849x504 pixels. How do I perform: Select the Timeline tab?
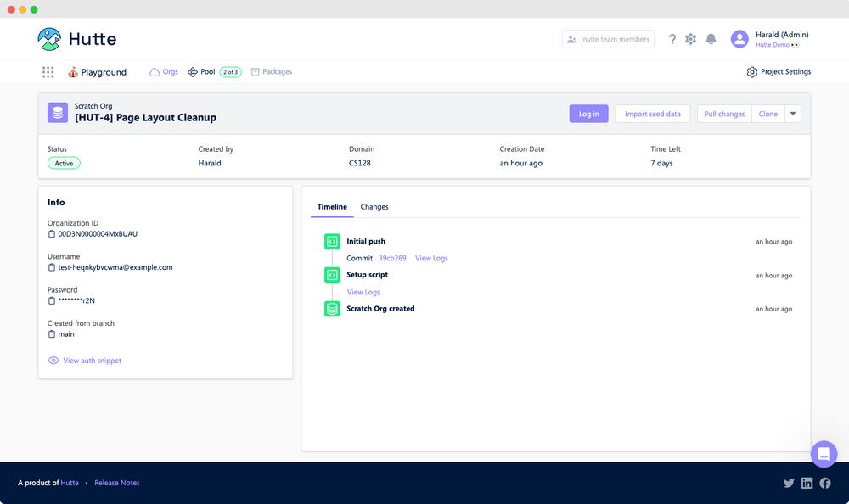pos(332,206)
